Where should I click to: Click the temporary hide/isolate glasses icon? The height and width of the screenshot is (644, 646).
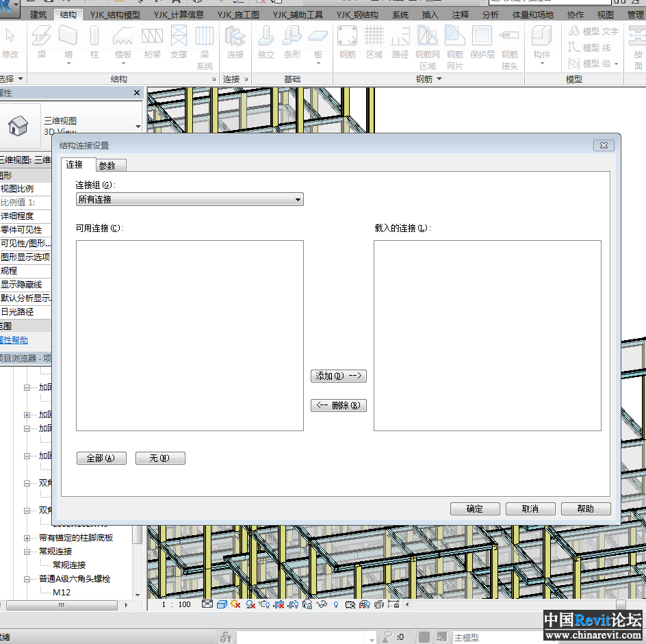[322, 604]
